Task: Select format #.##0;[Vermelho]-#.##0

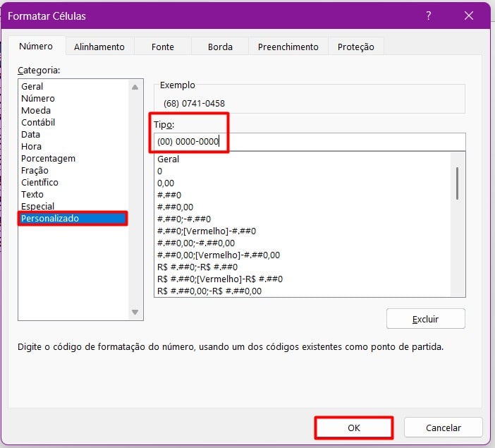Action: pos(302,231)
